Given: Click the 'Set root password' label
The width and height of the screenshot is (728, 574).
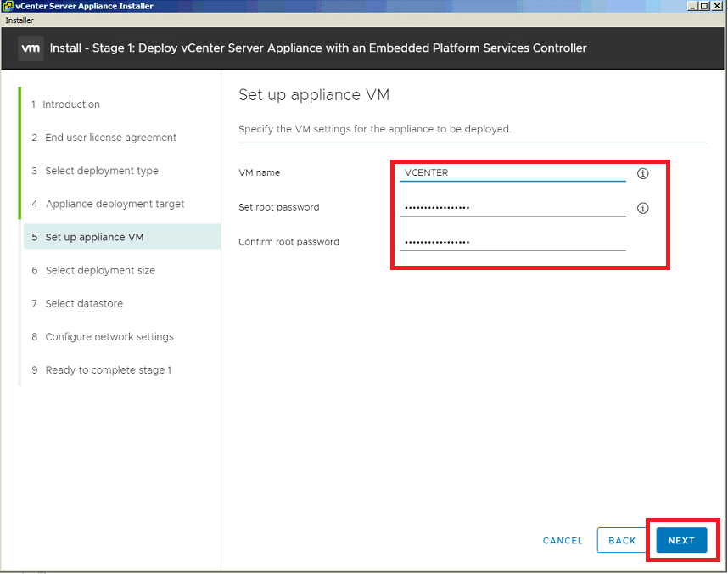Looking at the screenshot, I should pyautogui.click(x=278, y=207).
